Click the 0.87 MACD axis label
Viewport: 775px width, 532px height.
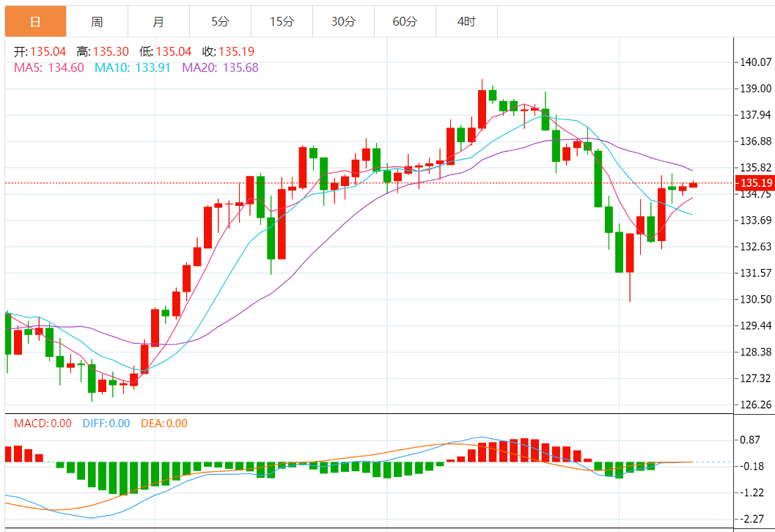coord(750,440)
